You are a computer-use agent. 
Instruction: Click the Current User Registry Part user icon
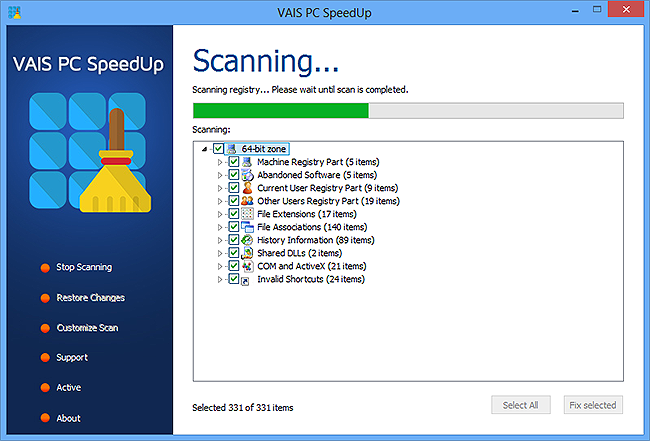(x=247, y=188)
